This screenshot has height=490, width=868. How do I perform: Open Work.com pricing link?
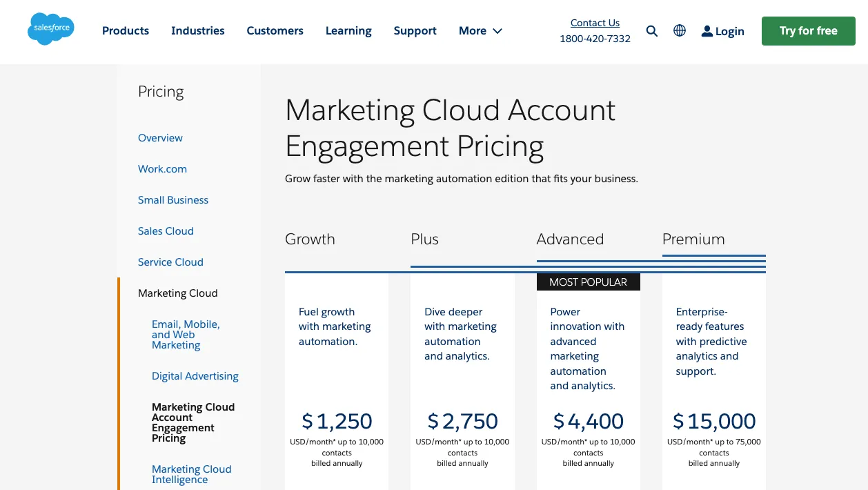click(162, 169)
